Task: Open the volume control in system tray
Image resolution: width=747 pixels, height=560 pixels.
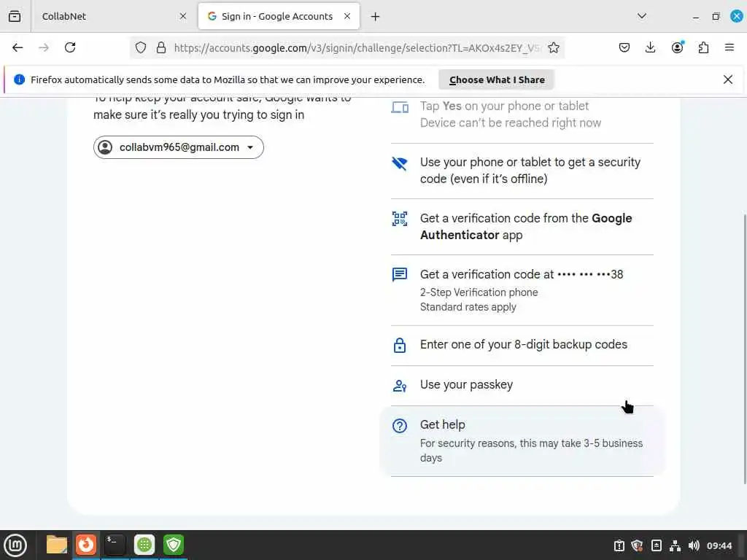Action: click(694, 545)
